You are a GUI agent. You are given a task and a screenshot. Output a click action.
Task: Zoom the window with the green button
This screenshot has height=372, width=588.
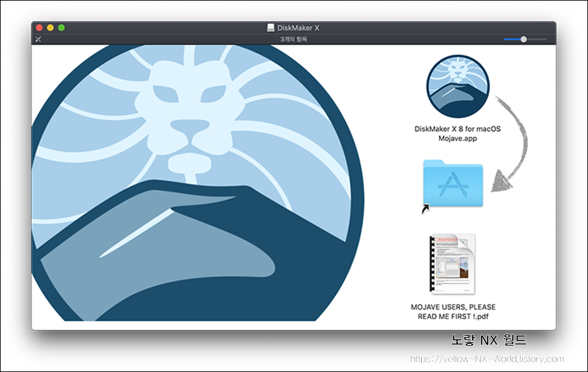pos(61,28)
